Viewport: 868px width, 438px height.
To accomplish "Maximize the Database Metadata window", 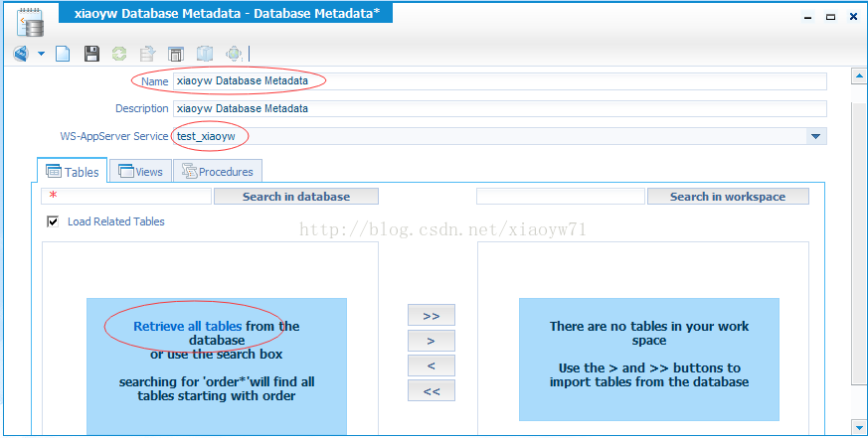I will pyautogui.click(x=830, y=17).
